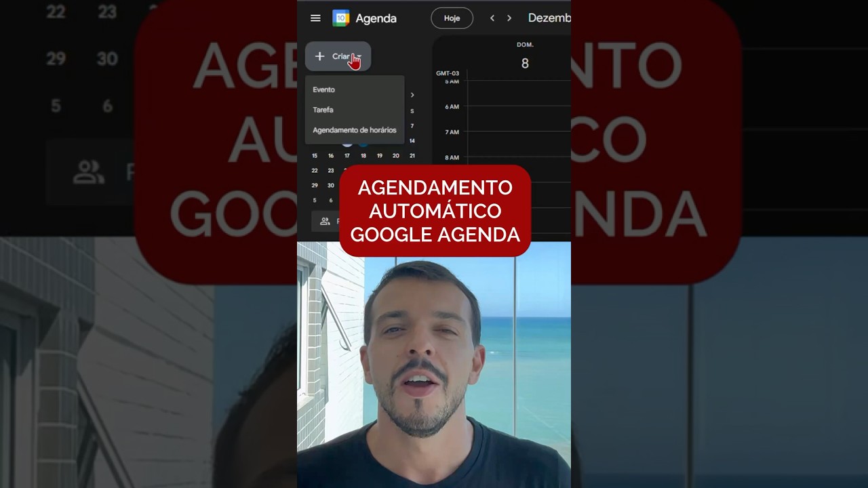Go to previous period with left arrow
The height and width of the screenshot is (488, 868).
coord(492,18)
